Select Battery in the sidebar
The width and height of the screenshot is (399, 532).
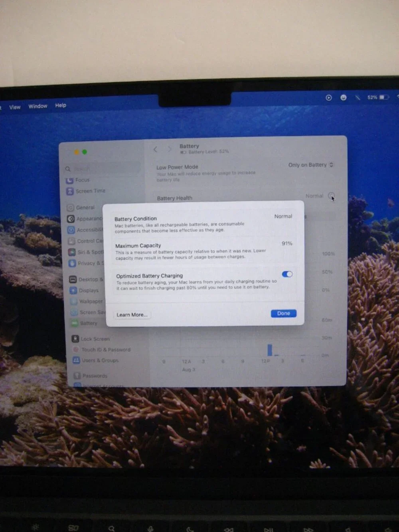point(84,323)
